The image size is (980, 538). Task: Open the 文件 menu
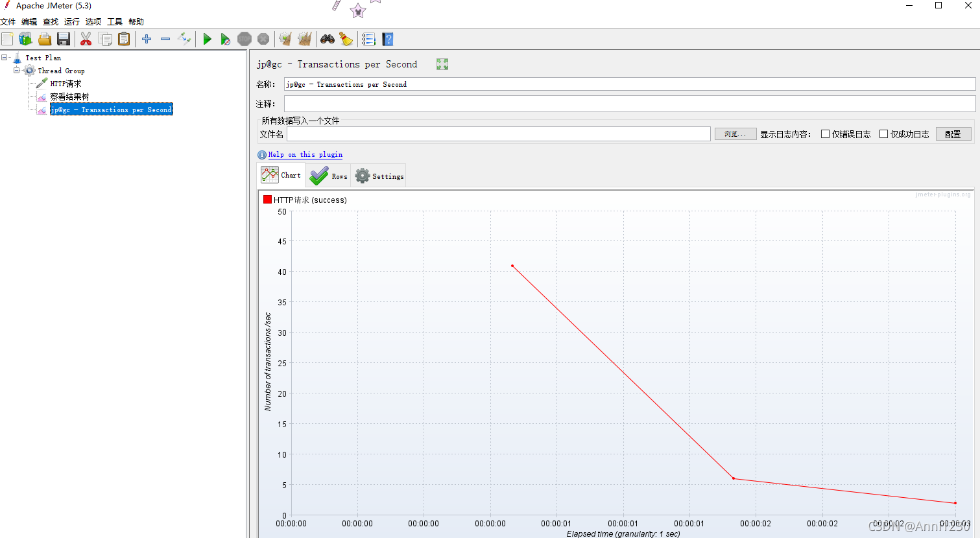pos(8,22)
